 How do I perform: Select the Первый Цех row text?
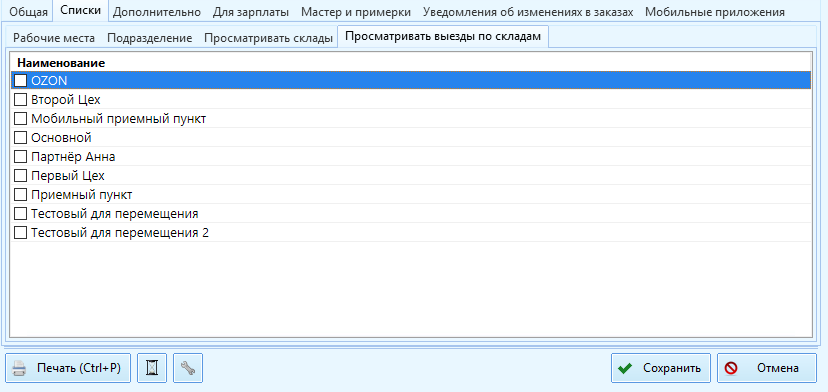point(68,175)
